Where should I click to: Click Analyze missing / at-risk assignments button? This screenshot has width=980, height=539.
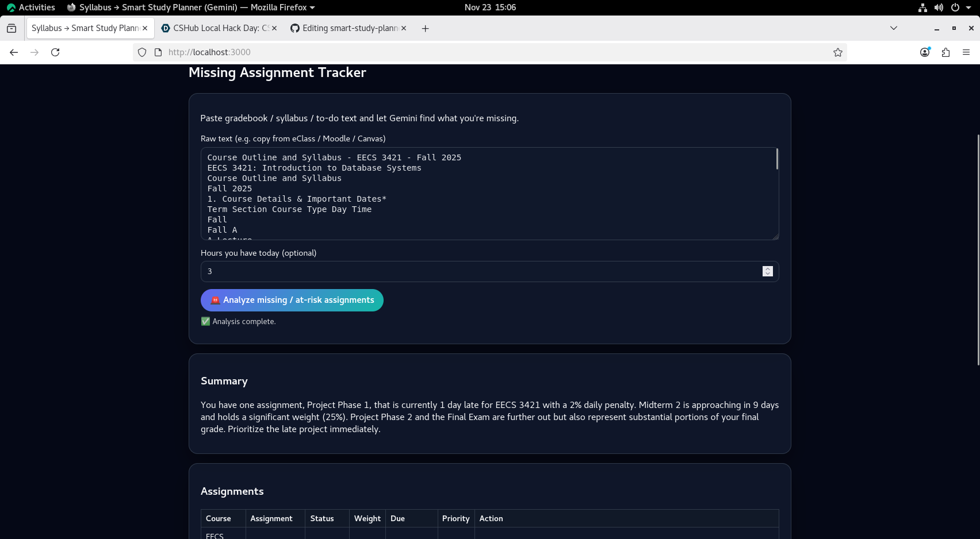click(x=292, y=301)
